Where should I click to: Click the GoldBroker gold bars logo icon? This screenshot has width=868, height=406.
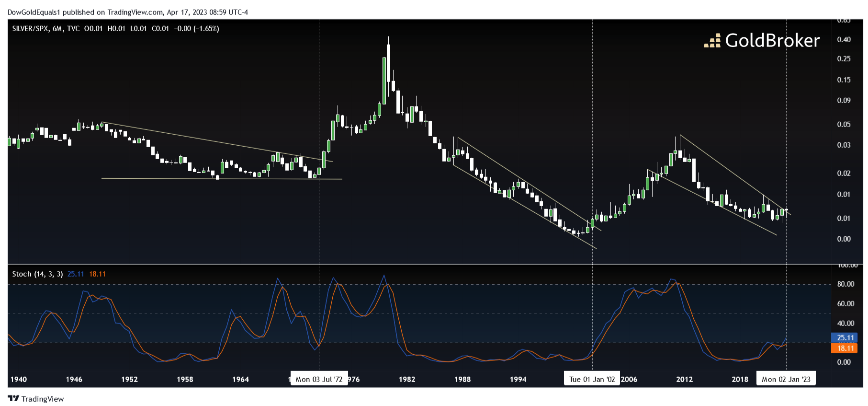(x=712, y=41)
